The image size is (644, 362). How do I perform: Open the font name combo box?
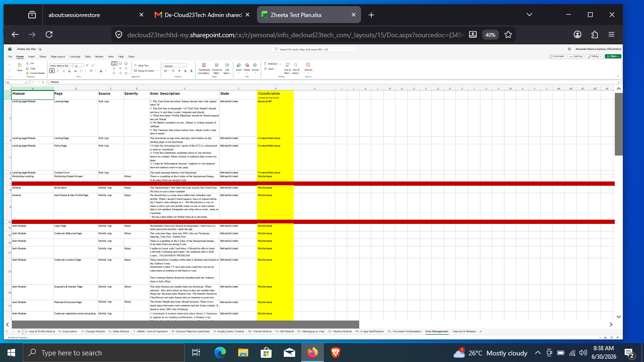(60, 66)
